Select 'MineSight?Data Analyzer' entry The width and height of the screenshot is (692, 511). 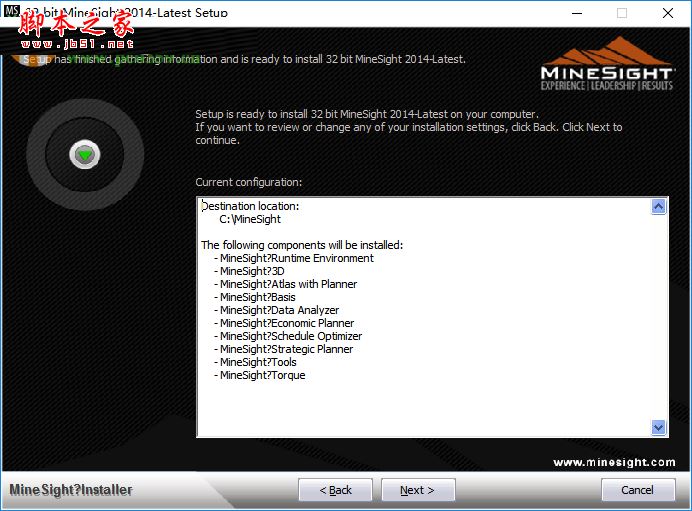coord(279,310)
